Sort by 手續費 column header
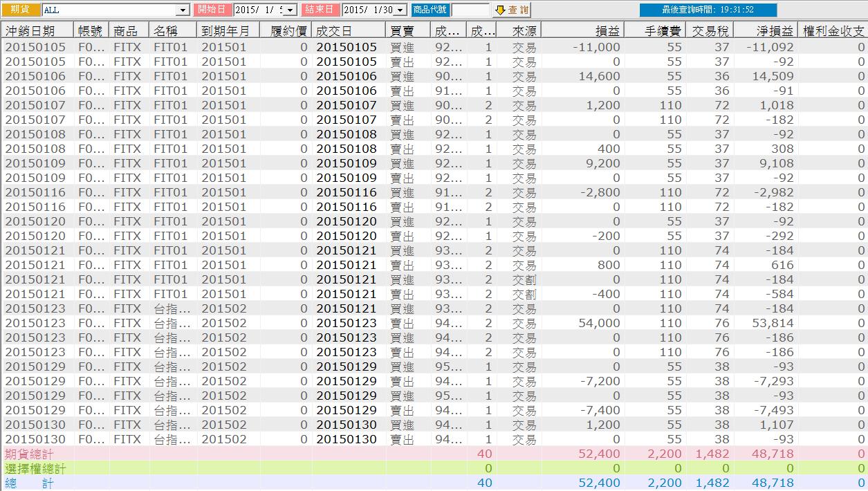Screen dimensions: 868x491 [x=654, y=30]
